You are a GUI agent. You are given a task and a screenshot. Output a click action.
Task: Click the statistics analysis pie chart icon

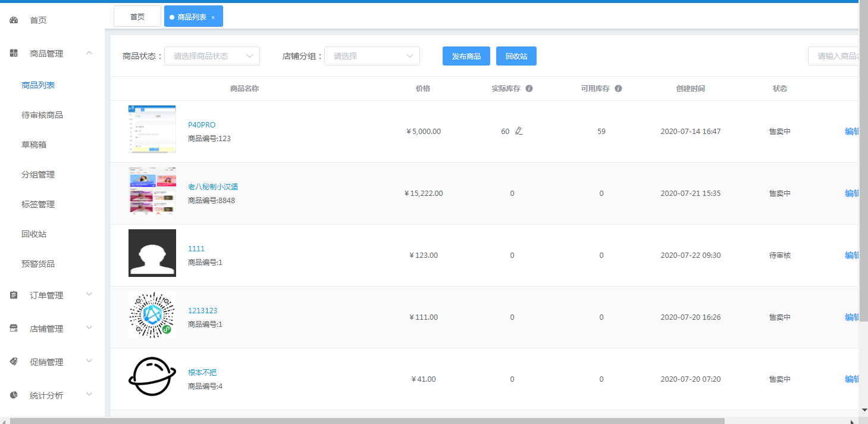14,395
